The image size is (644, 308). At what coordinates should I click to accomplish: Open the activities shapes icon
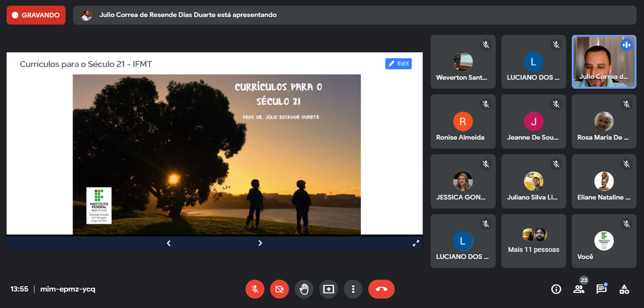coord(624,289)
